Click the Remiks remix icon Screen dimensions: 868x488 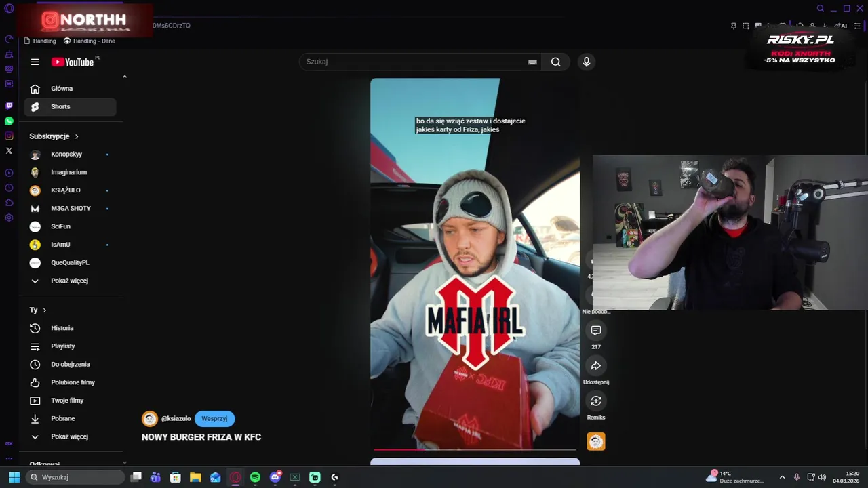click(596, 401)
